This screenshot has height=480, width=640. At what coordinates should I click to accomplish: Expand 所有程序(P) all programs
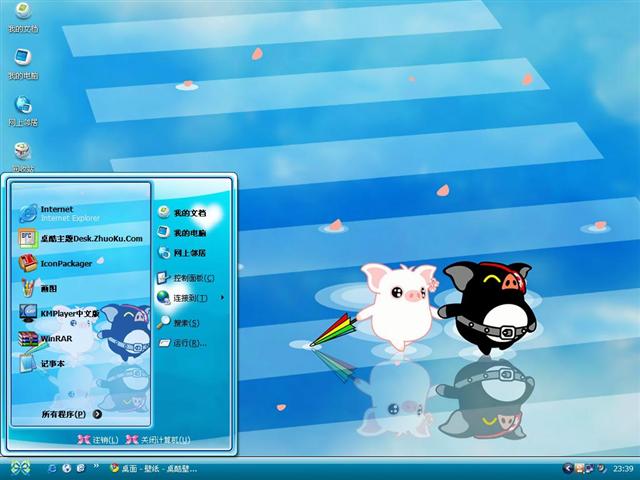(x=72, y=414)
